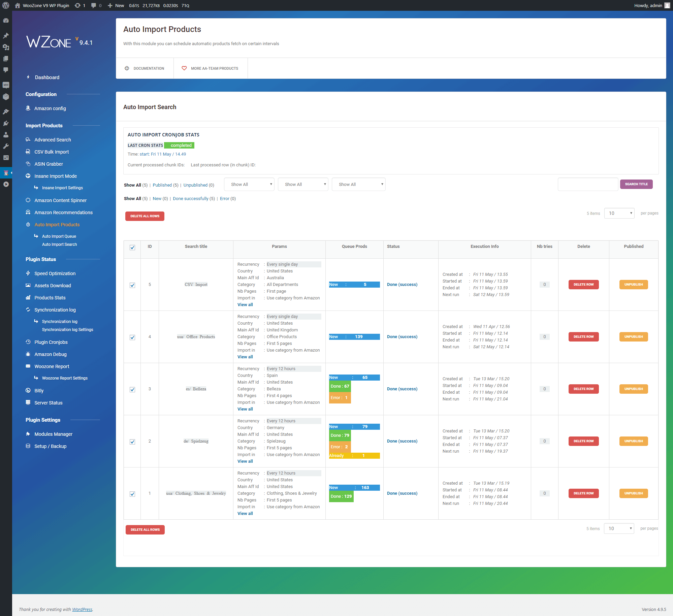This screenshot has width=673, height=616.
Task: Toggle the select-all checkbox in table header
Action: tap(132, 248)
